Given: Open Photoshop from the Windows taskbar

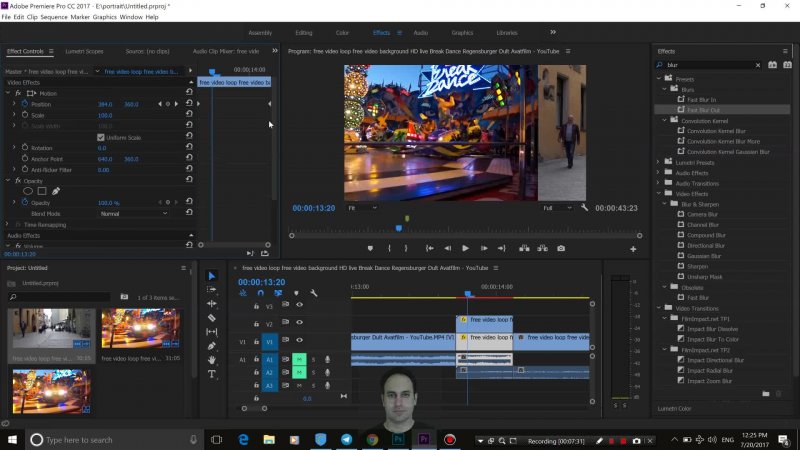Looking at the screenshot, I should [x=397, y=439].
